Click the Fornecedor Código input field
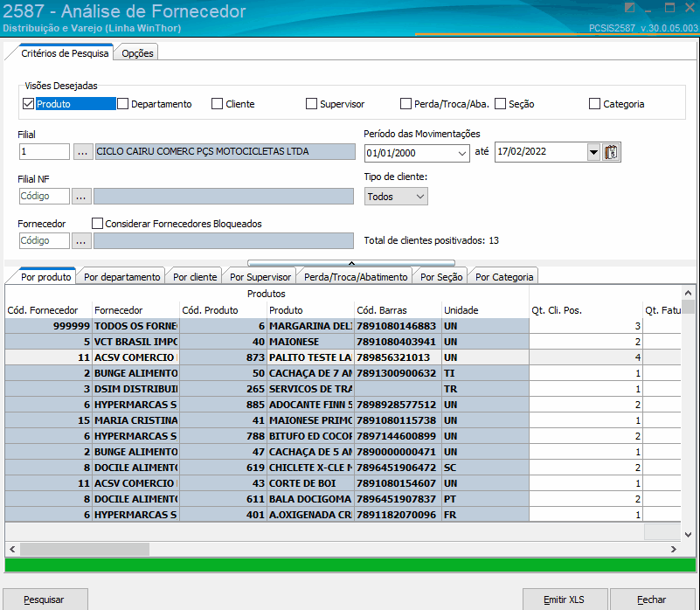This screenshot has width=700, height=610. coord(45,241)
